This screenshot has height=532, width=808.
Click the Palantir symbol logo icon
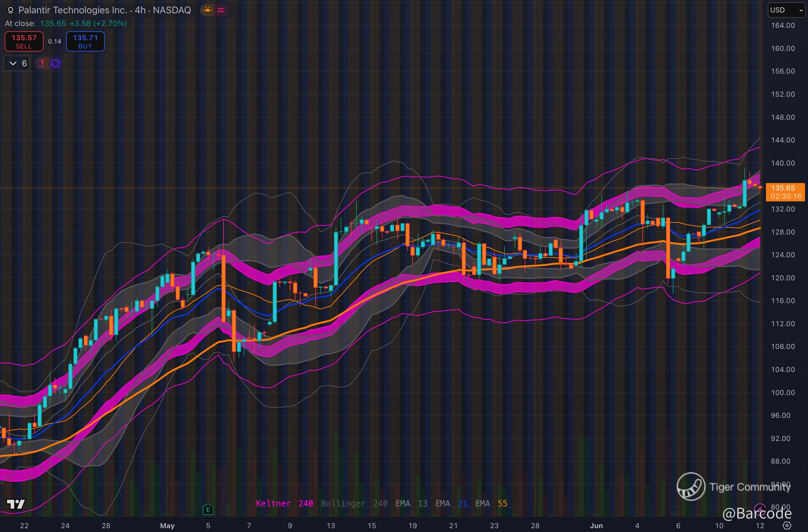click(11, 10)
